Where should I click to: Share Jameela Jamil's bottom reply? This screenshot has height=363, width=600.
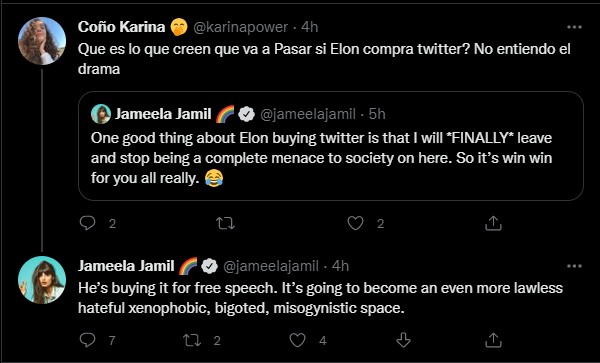point(493,340)
